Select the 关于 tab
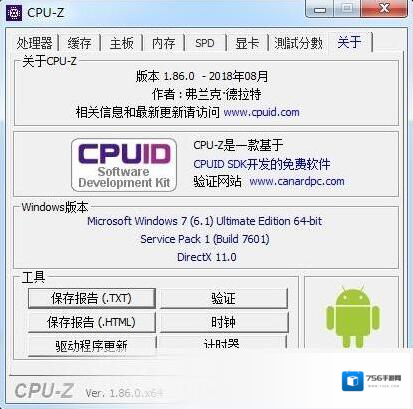Image resolution: width=413 pixels, height=409 pixels. [350, 42]
